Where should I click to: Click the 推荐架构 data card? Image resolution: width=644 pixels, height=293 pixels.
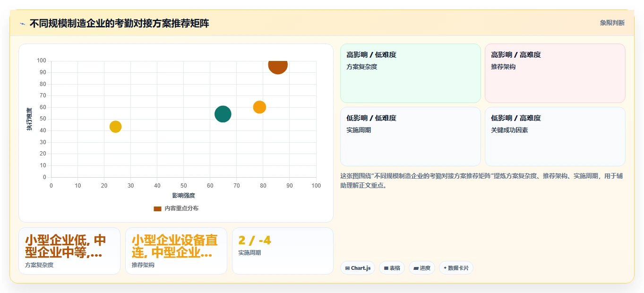pyautogui.click(x=176, y=251)
